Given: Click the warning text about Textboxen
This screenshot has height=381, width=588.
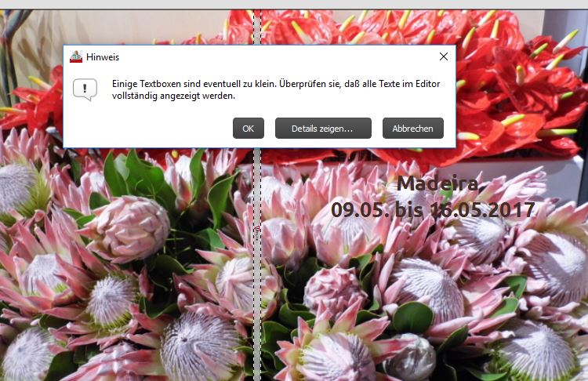Looking at the screenshot, I should [x=276, y=89].
